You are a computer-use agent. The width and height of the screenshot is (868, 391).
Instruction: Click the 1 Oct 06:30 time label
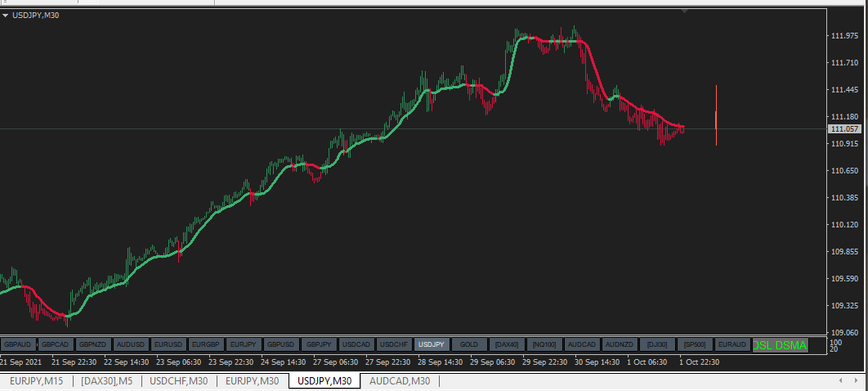(x=647, y=362)
